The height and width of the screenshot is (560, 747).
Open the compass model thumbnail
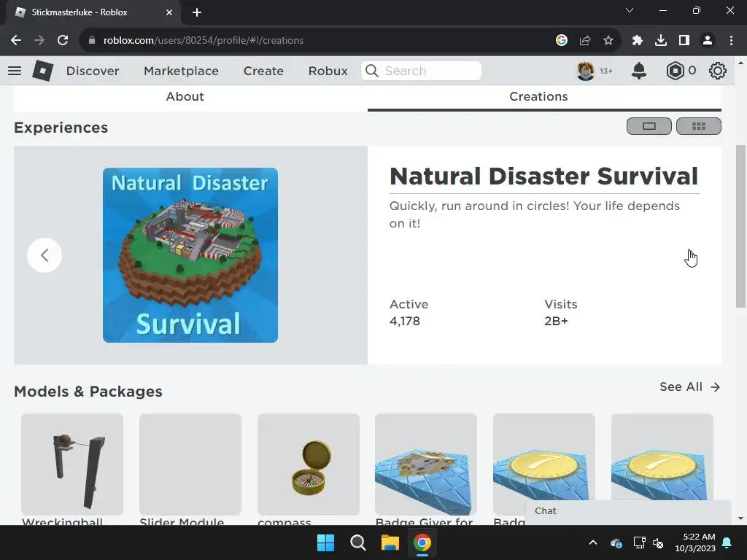pyautogui.click(x=309, y=464)
